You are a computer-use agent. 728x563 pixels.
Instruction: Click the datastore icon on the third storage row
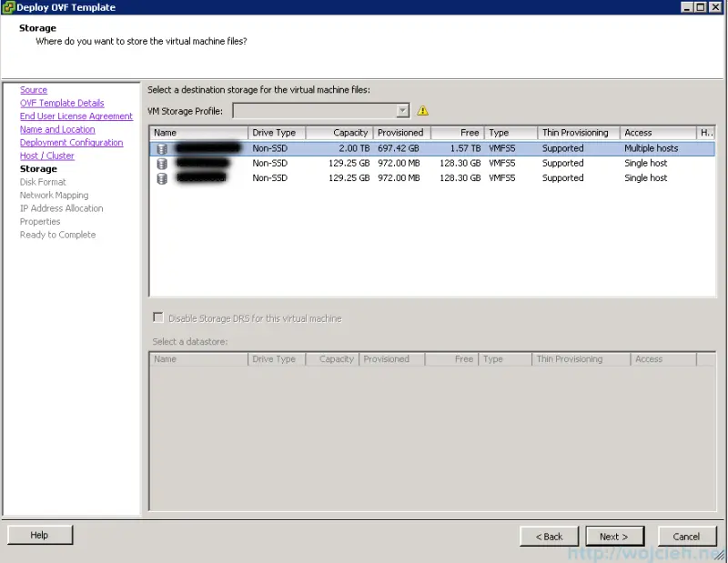coord(161,177)
